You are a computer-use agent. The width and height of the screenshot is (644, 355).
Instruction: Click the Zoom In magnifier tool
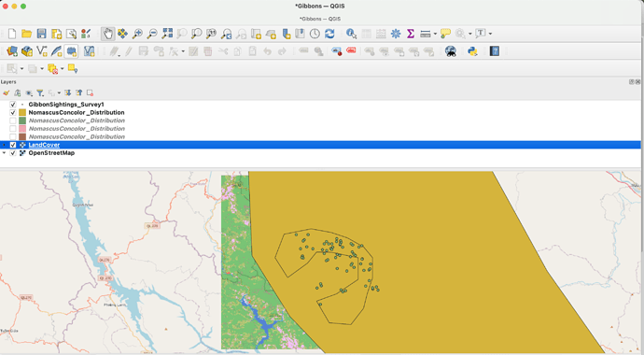click(137, 34)
